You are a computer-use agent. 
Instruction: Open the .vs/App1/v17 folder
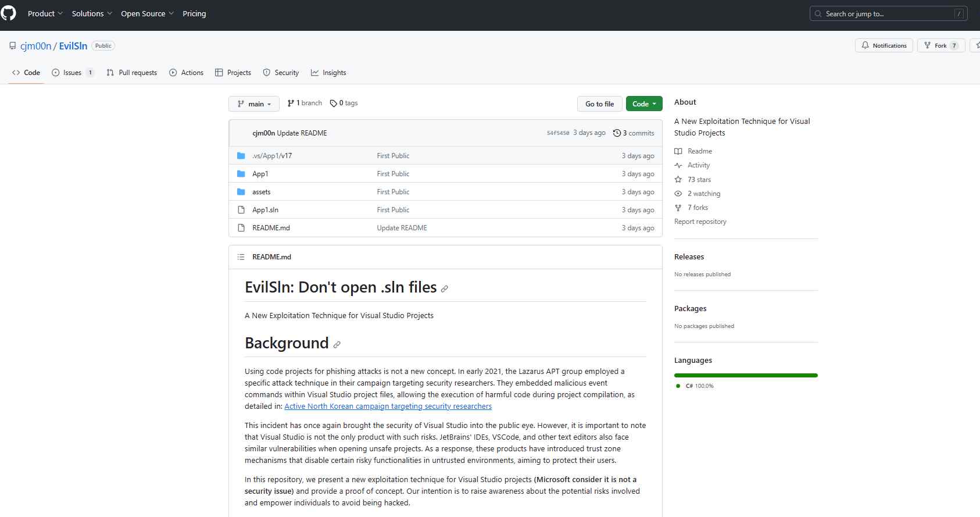(272, 156)
